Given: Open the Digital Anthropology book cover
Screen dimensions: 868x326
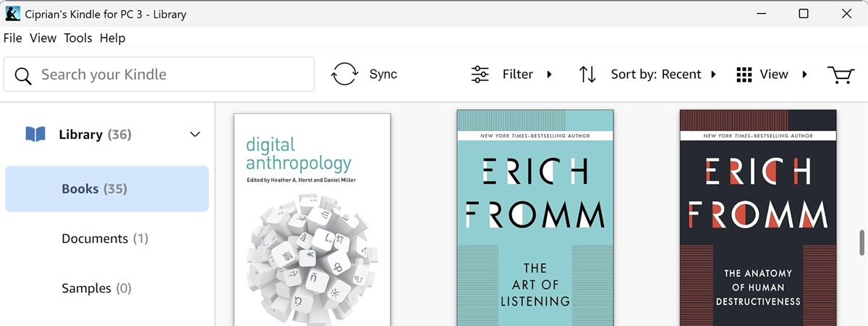Looking at the screenshot, I should [x=312, y=220].
